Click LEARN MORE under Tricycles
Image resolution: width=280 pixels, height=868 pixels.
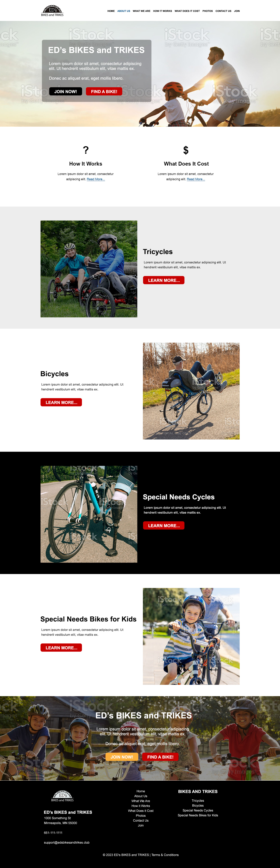(164, 280)
